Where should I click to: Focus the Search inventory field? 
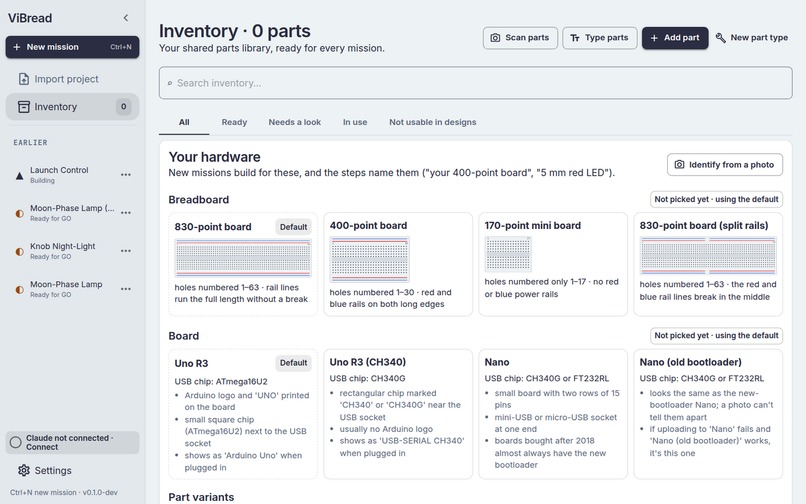tap(475, 83)
